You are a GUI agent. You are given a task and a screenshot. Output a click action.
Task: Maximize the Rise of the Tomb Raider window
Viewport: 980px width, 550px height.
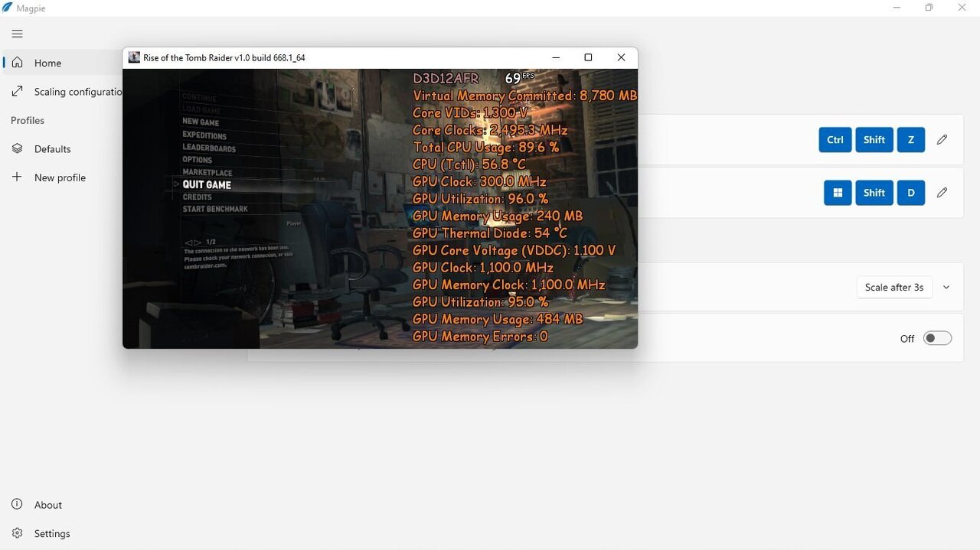coord(588,57)
